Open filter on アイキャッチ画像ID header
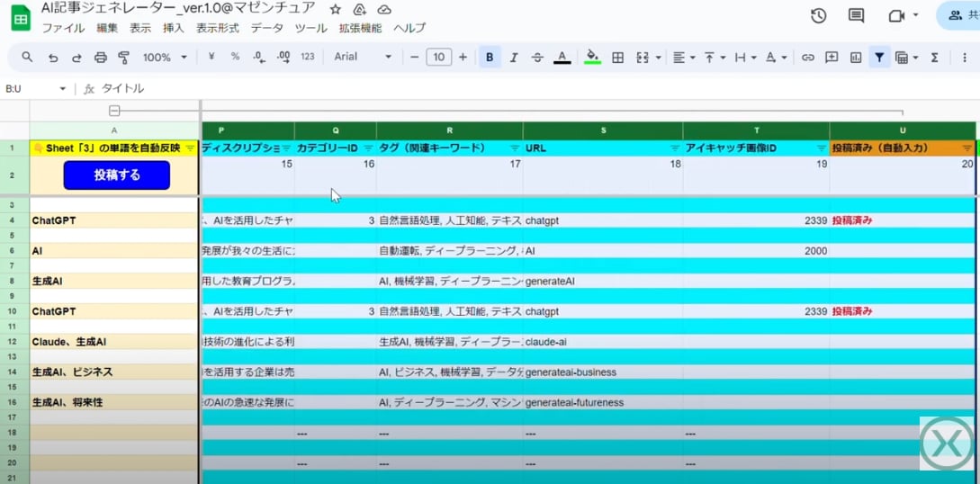Screen dimensions: 980x484 [822, 148]
